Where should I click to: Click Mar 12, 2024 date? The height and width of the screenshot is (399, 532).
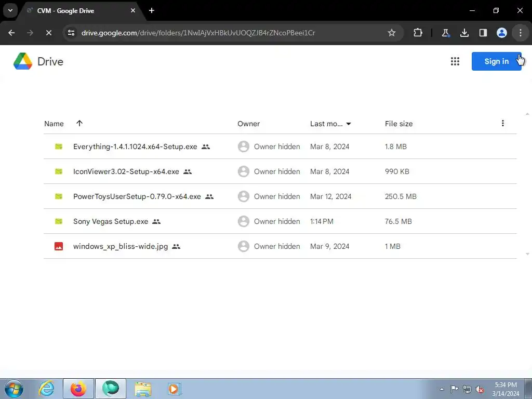pyautogui.click(x=331, y=196)
